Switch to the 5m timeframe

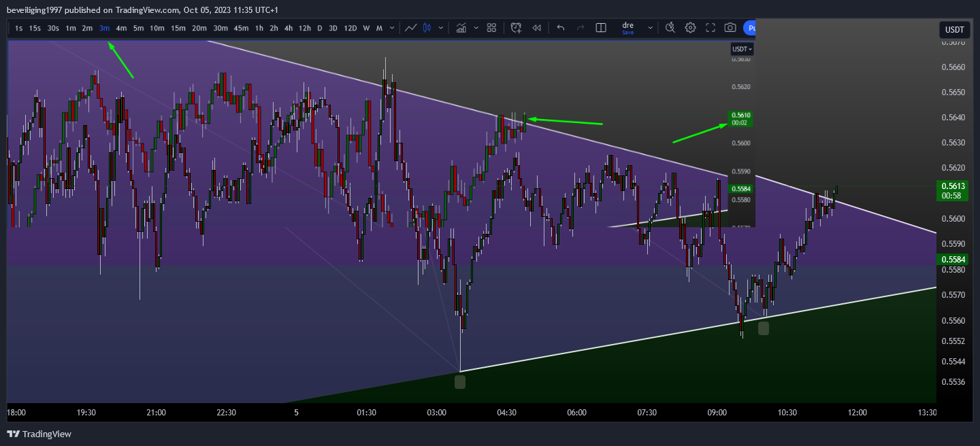click(138, 28)
